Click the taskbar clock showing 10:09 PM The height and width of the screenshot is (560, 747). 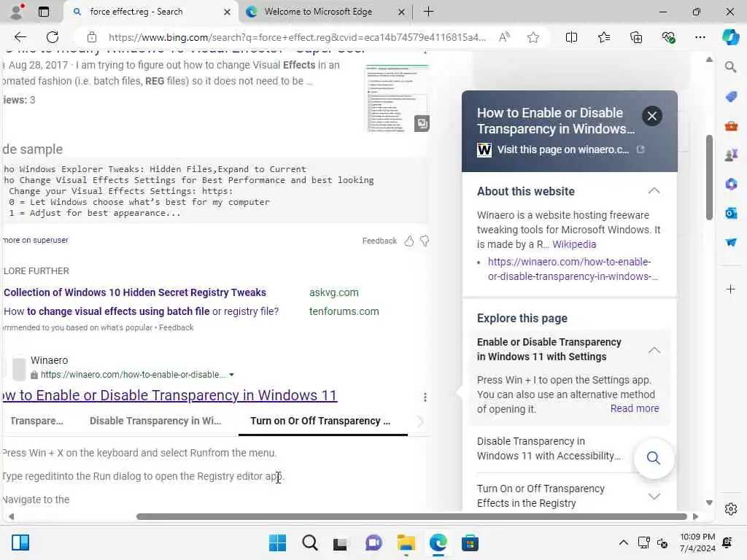pyautogui.click(x=697, y=542)
